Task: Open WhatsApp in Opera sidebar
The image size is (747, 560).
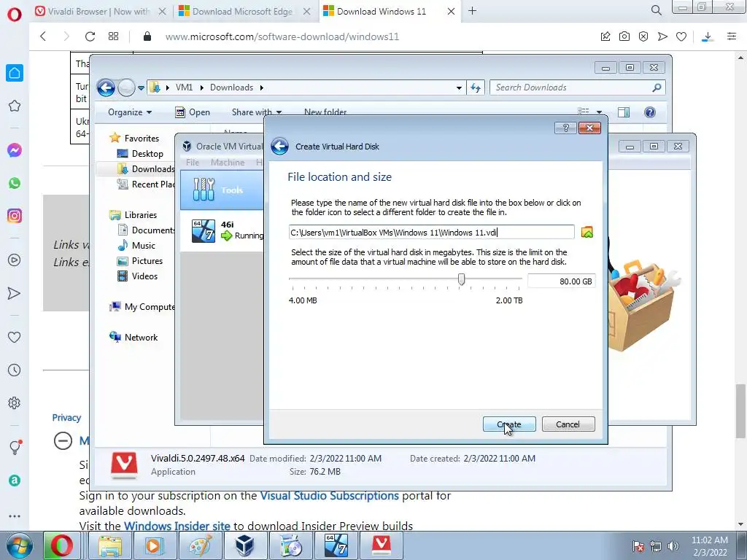Action: point(15,183)
